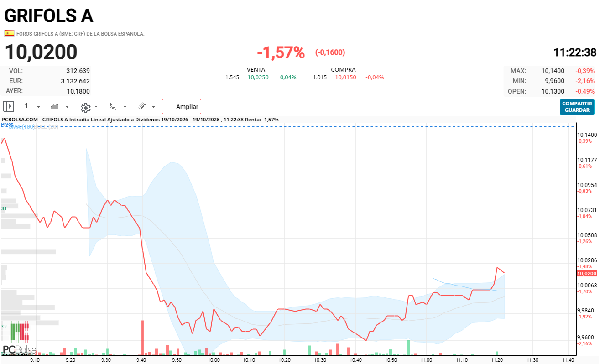Expand the drawing tools dropdown arrow

(153, 107)
